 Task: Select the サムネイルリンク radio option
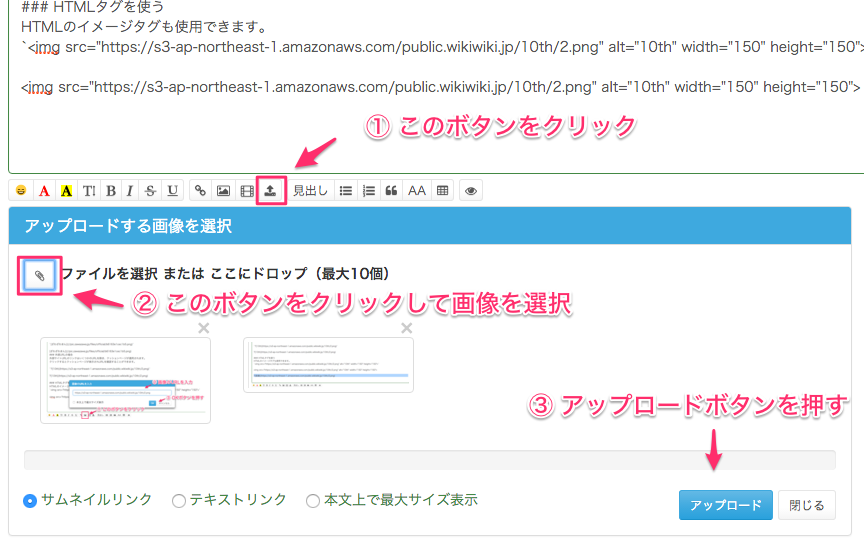[x=30, y=500]
